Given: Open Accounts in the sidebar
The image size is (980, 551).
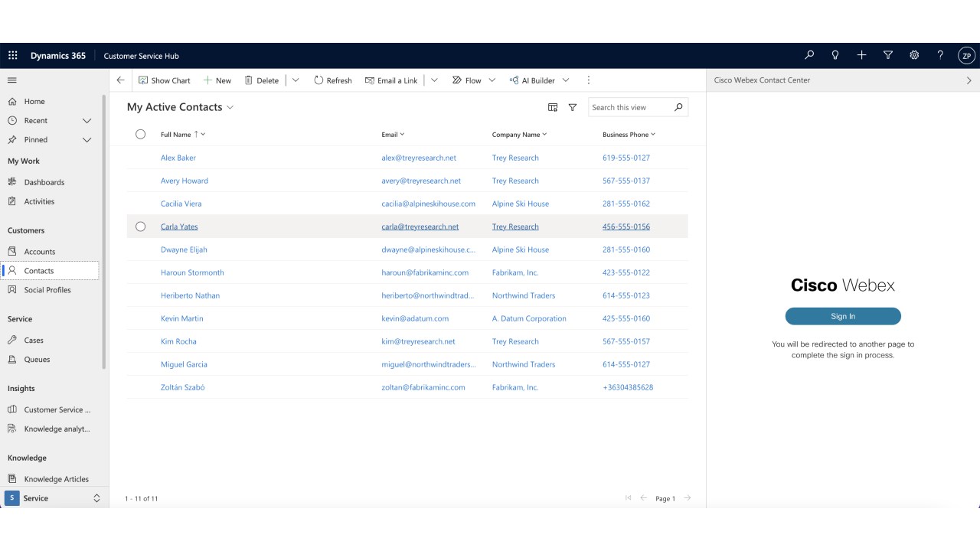Looking at the screenshot, I should click(x=40, y=252).
